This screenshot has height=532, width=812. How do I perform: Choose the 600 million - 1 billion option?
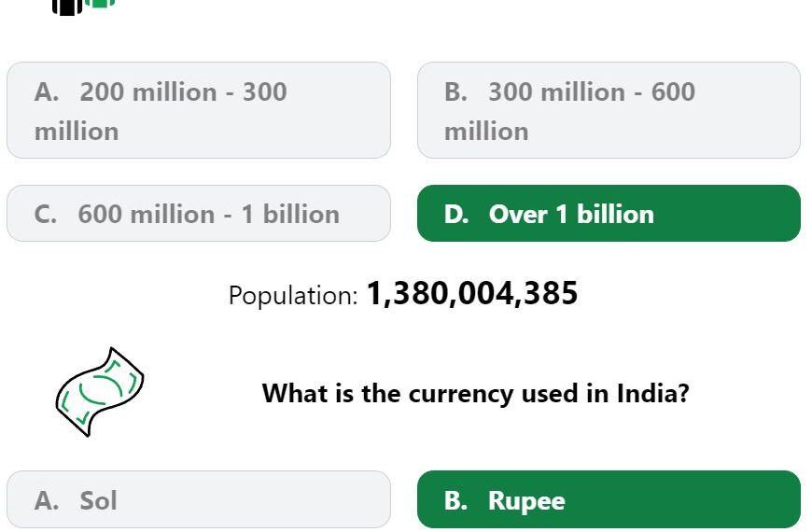pos(199,214)
